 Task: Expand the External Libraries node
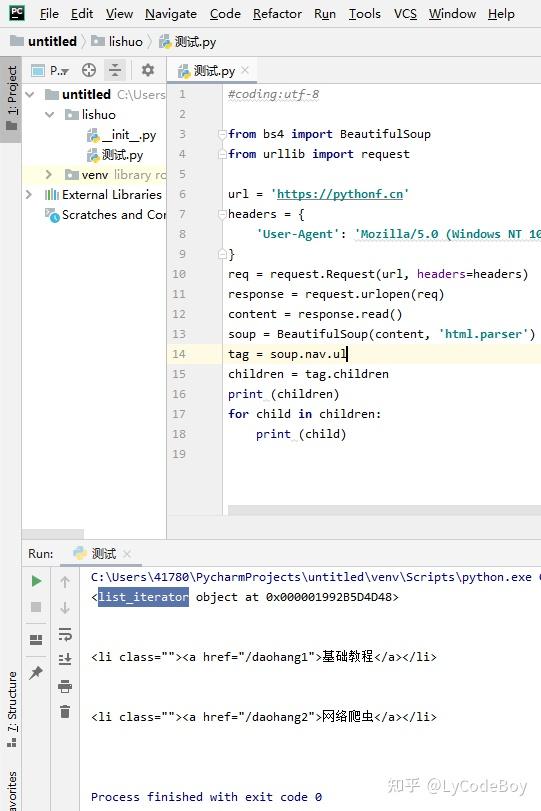pos(29,194)
